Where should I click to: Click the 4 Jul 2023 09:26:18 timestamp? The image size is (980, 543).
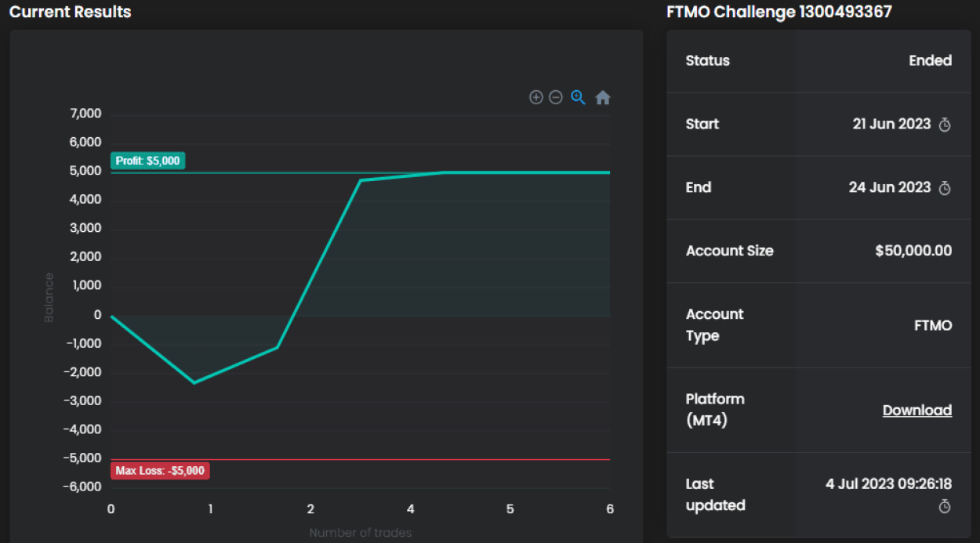tap(888, 484)
